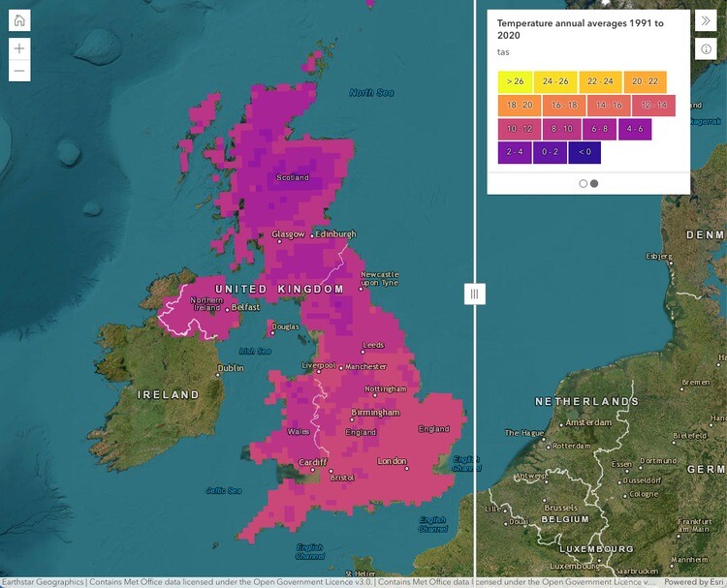Viewport: 727px width, 588px height.
Task: Click the 10 - 12 legend swatch
Action: (520, 129)
